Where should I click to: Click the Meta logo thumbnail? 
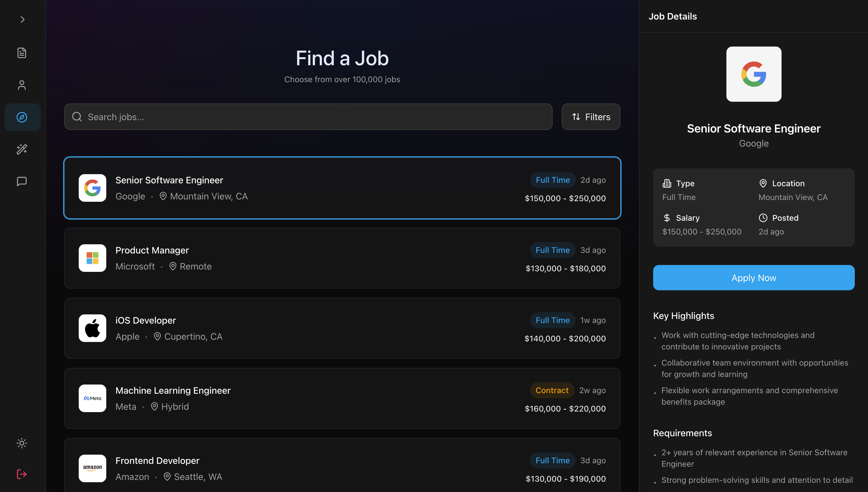coord(92,398)
